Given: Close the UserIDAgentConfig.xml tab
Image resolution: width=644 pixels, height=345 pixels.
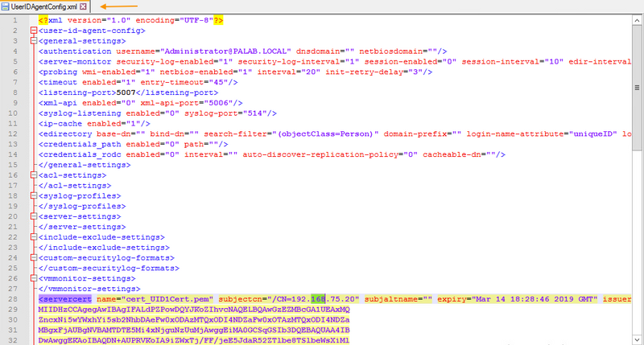Looking at the screenshot, I should pos(84,6).
